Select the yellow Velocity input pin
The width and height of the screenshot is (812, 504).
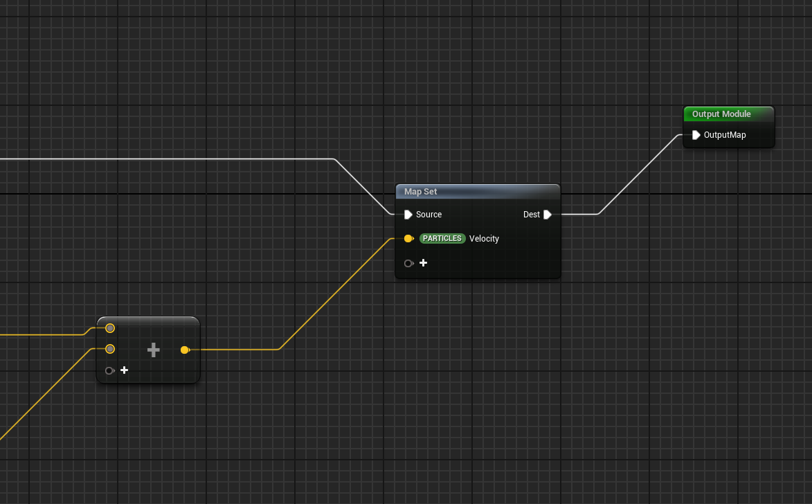coord(408,239)
